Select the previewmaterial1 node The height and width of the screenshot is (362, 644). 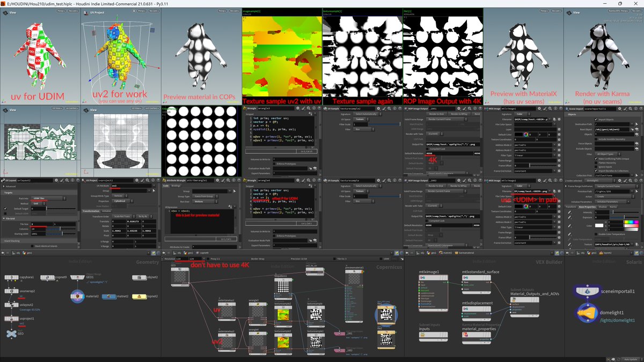354,296
